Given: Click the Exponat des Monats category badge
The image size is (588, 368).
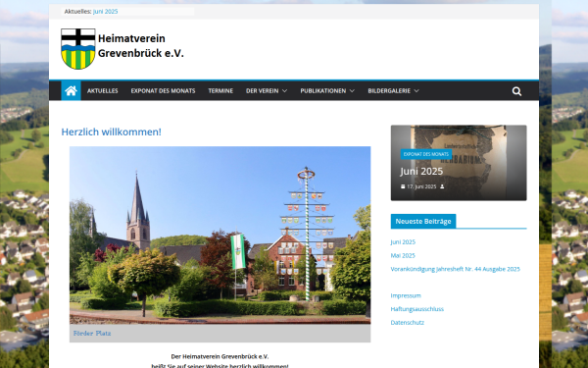Looking at the screenshot, I should click(426, 154).
